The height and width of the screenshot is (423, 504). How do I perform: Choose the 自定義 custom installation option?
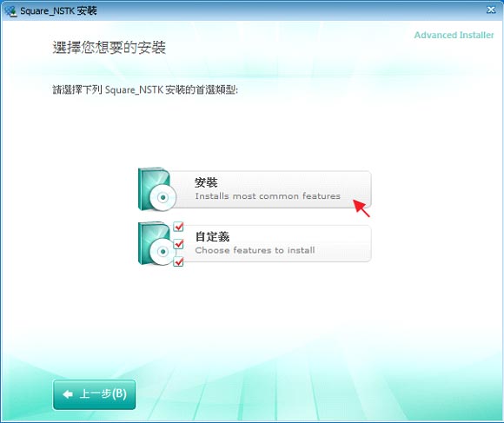pyautogui.click(x=255, y=243)
